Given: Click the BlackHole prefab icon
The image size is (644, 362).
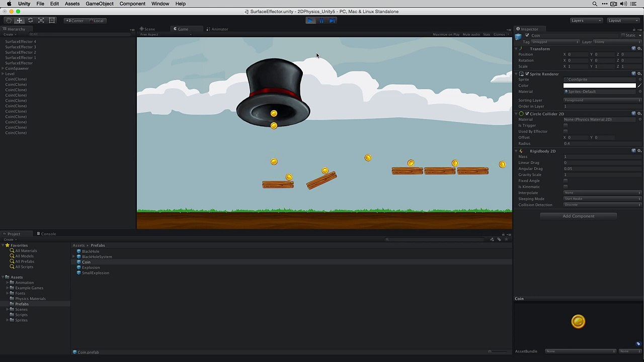Looking at the screenshot, I should coord(78,251).
